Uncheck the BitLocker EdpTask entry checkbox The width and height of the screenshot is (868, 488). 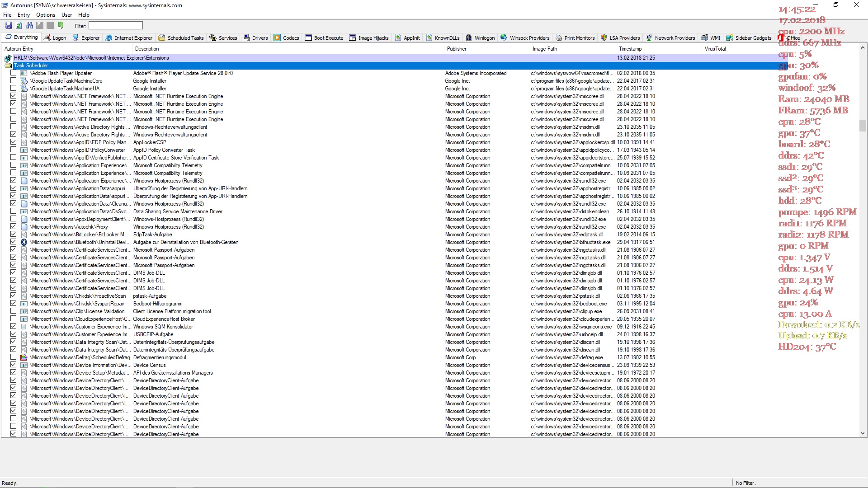coord(13,234)
